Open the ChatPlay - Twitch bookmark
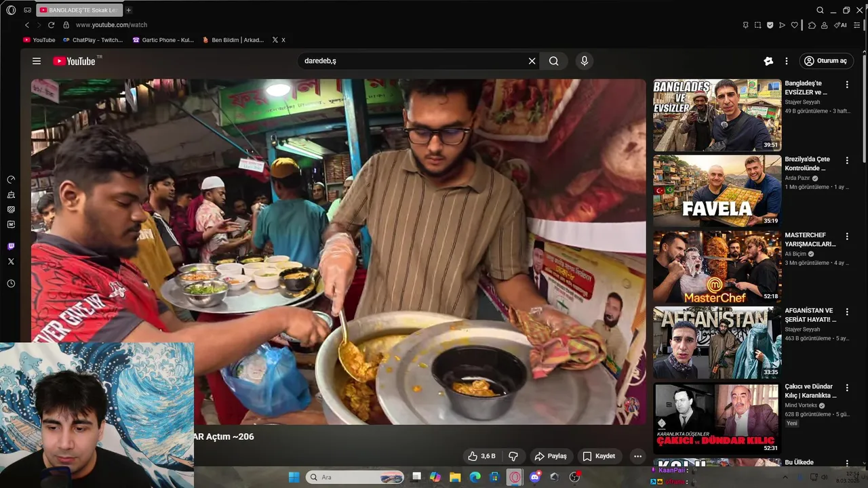This screenshot has height=488, width=868. 93,40
